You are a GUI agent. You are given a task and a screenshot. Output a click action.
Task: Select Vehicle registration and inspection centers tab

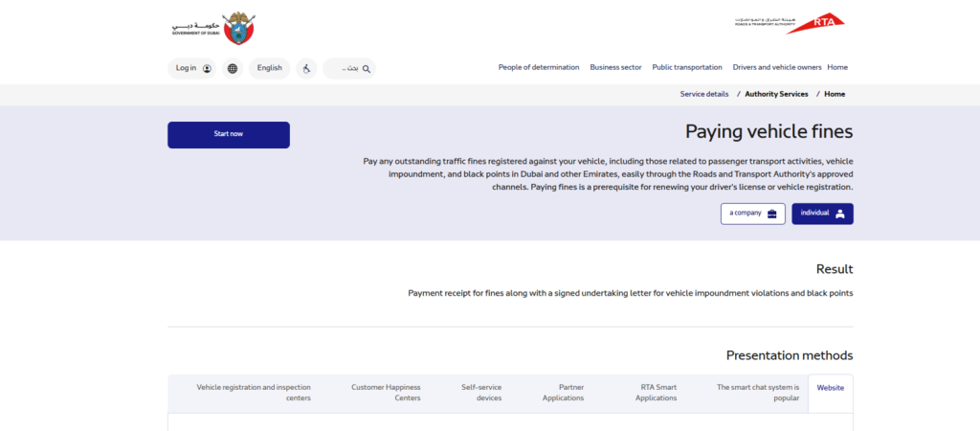[x=254, y=393]
